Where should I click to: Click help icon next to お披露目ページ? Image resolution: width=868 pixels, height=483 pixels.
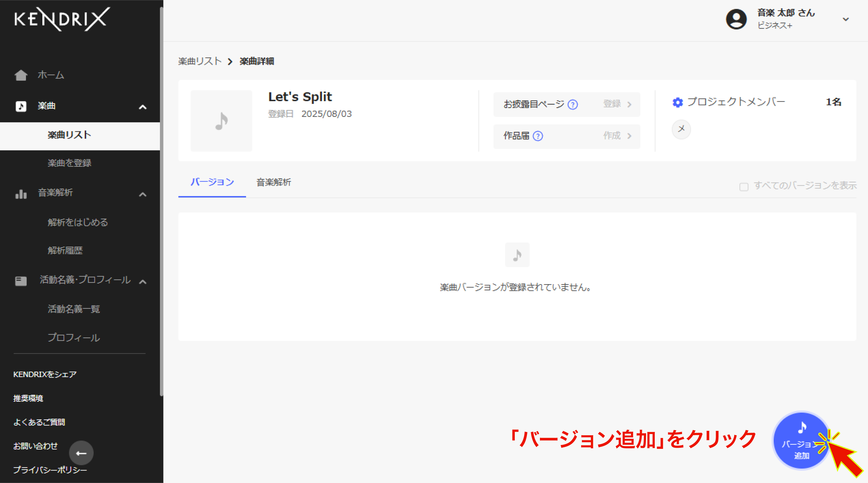point(572,105)
